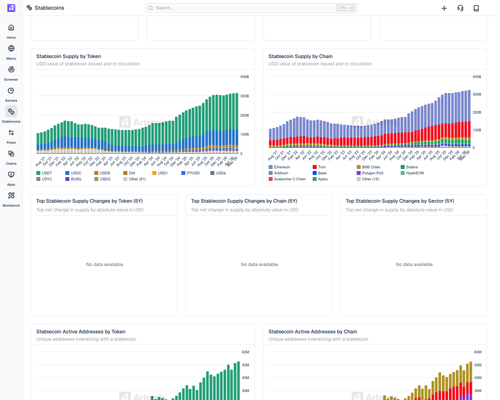
Task: Click the Tron red legend swatch
Action: coord(315,167)
